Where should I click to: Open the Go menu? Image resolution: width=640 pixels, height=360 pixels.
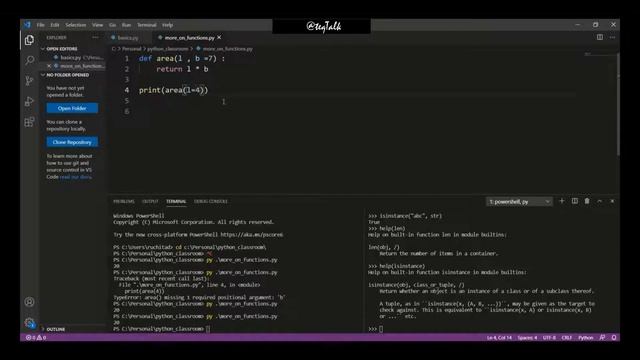coord(112,25)
